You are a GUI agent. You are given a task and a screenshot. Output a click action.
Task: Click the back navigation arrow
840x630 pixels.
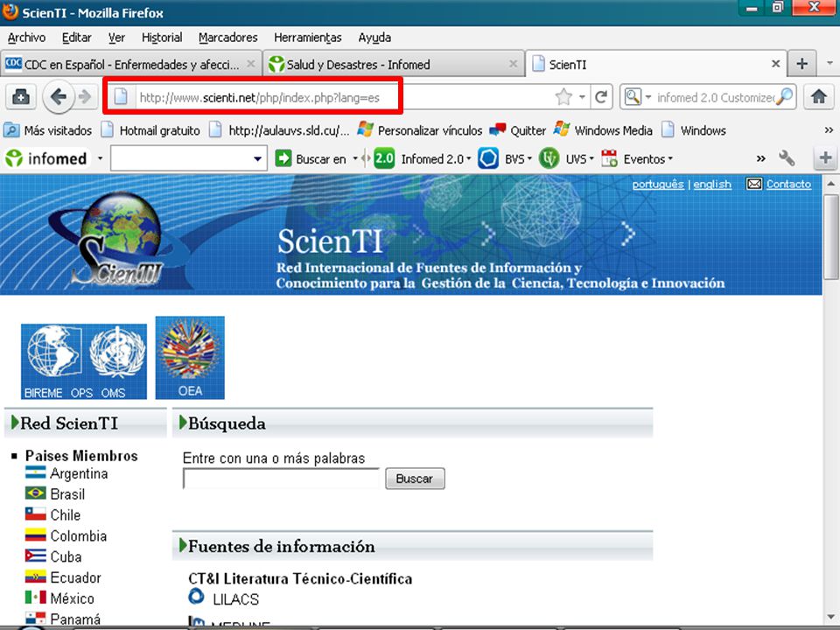58,97
